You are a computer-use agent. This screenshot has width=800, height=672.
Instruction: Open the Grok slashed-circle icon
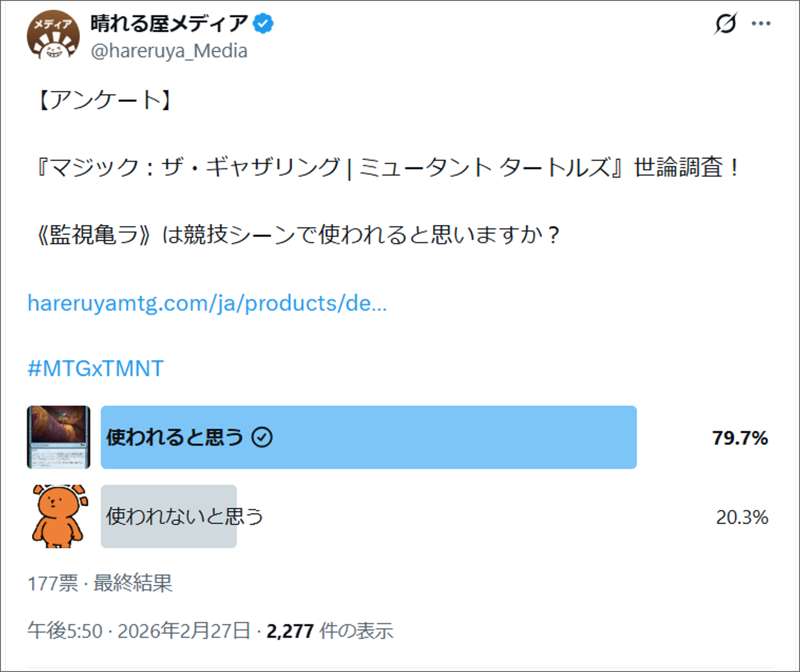725,24
